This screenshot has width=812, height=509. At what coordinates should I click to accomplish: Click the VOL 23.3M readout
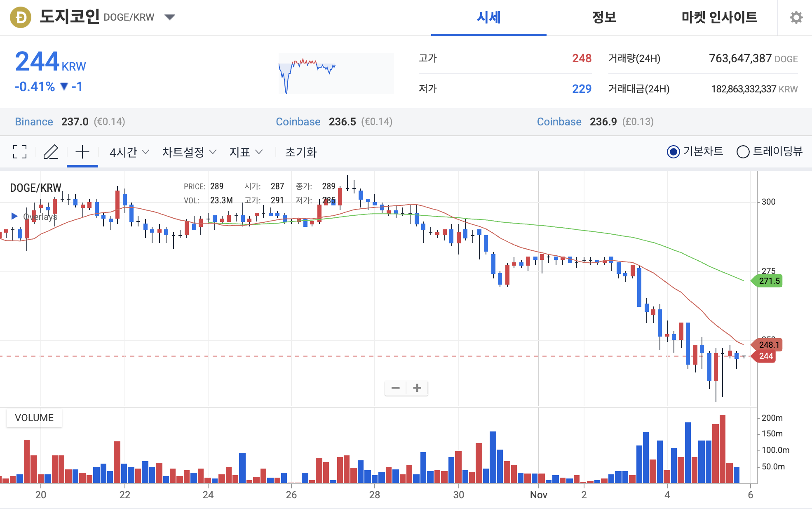(208, 200)
